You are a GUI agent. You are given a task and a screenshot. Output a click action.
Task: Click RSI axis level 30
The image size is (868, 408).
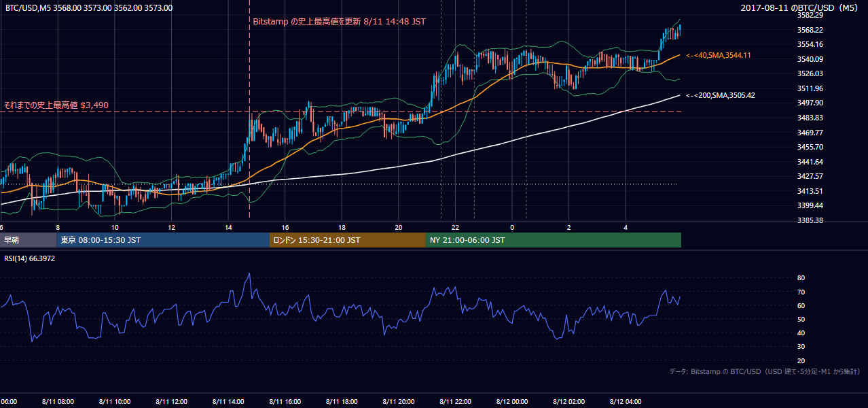tap(801, 347)
